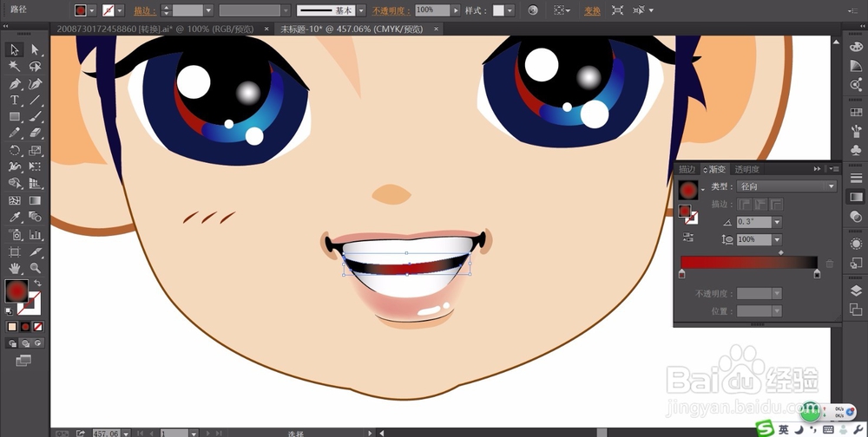Click the right black gradient stop
This screenshot has width=868, height=437.
coord(817,274)
